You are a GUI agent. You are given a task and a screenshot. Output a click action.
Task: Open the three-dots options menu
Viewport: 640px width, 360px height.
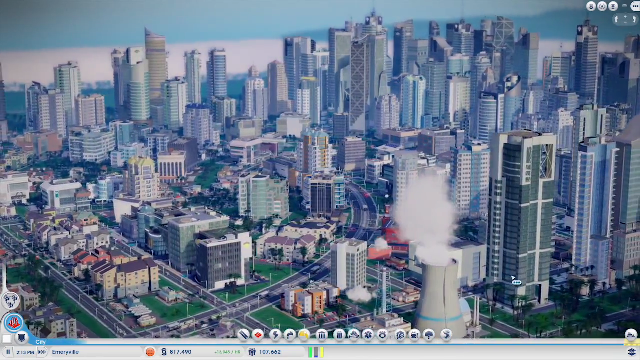[636, 6]
